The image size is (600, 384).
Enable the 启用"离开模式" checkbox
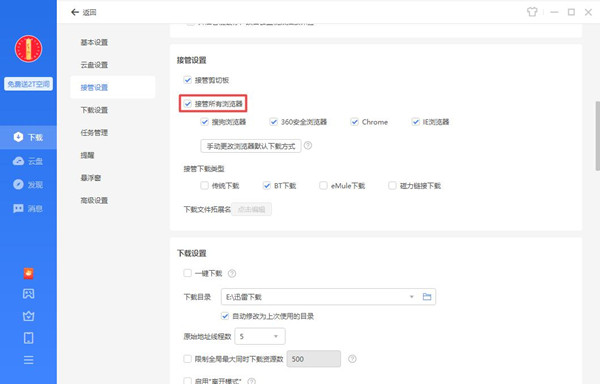pyautogui.click(x=188, y=381)
